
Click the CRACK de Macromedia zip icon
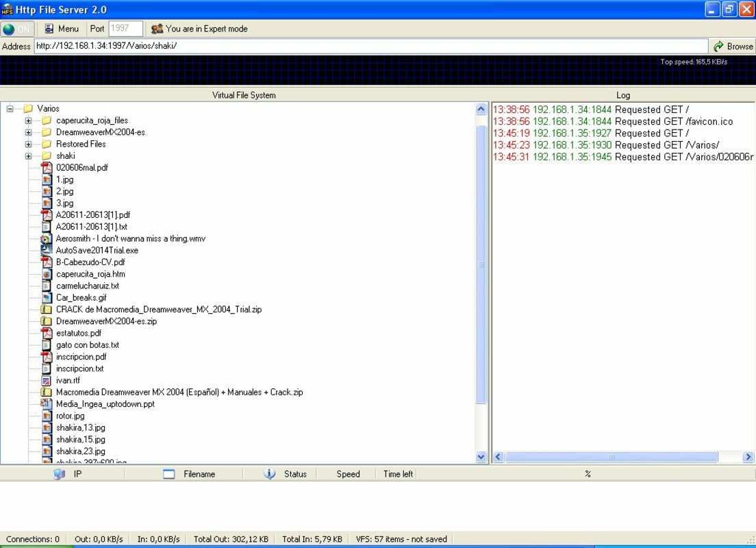pos(47,309)
